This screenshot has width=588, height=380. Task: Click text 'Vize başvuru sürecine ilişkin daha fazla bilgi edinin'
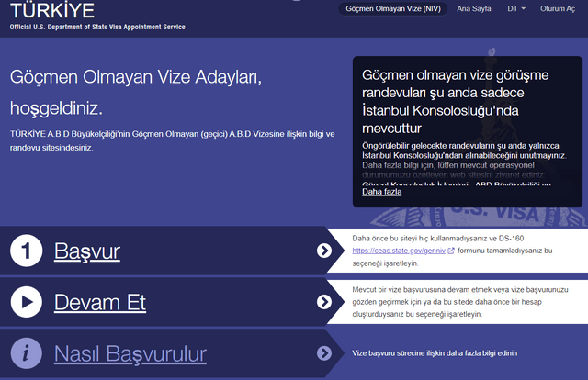point(435,353)
